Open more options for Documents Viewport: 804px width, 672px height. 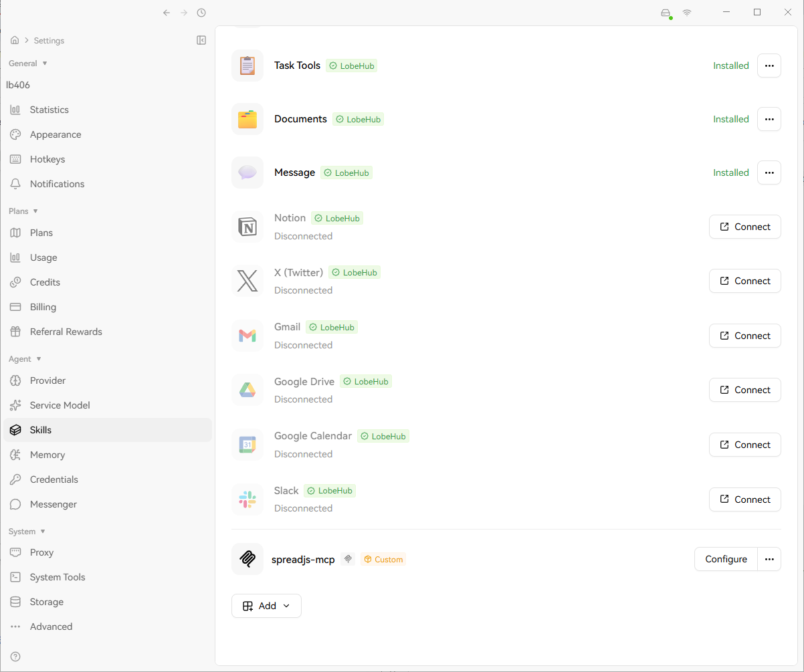point(769,119)
